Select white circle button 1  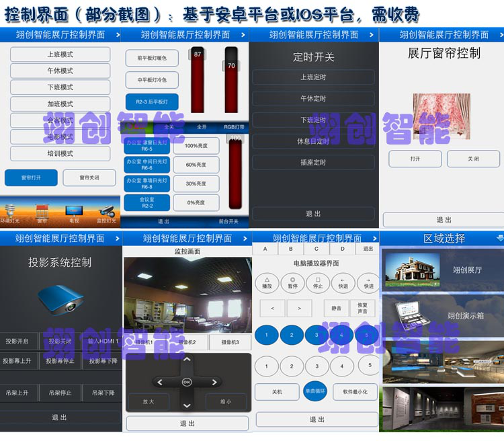tap(267, 366)
